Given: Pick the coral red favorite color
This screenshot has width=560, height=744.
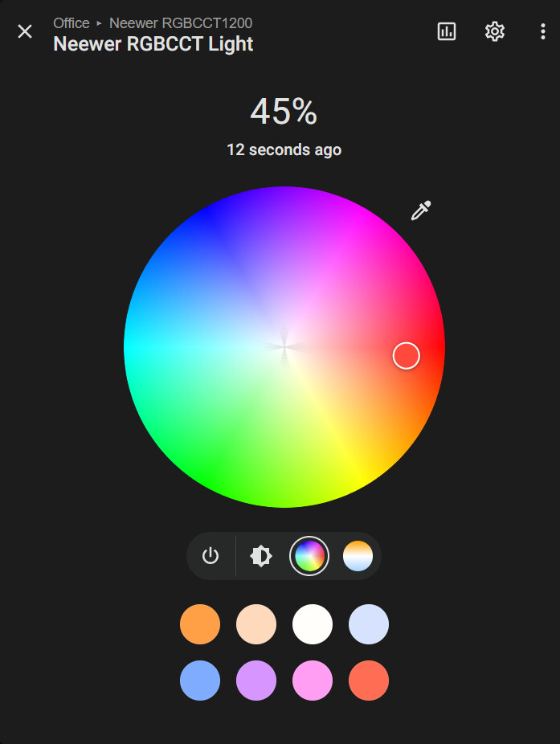Looking at the screenshot, I should pyautogui.click(x=369, y=681).
